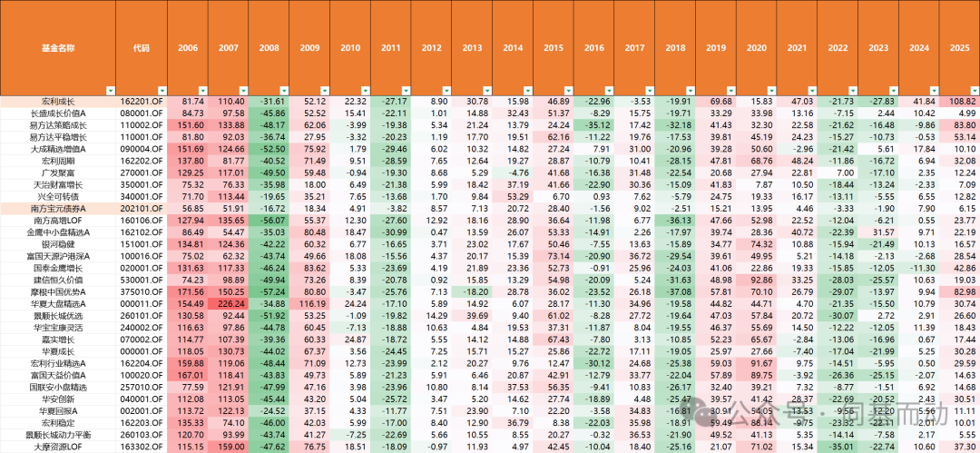Click the 2010 column filter arrow icon
This screenshot has width=980, height=453.
(x=365, y=89)
